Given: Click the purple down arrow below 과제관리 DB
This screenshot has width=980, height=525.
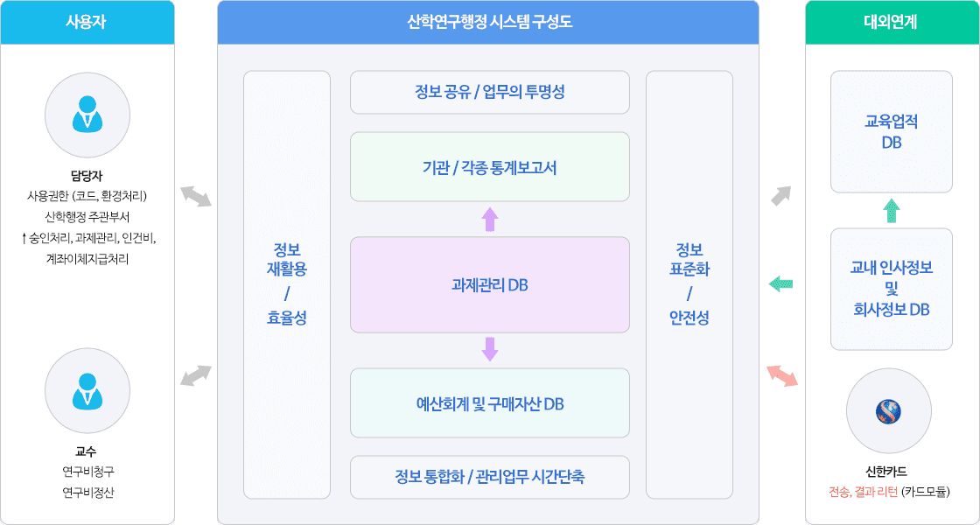Looking at the screenshot, I should click(489, 349).
